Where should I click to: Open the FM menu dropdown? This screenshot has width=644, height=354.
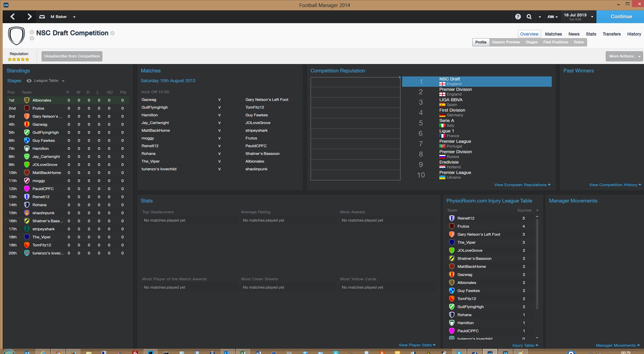click(552, 17)
